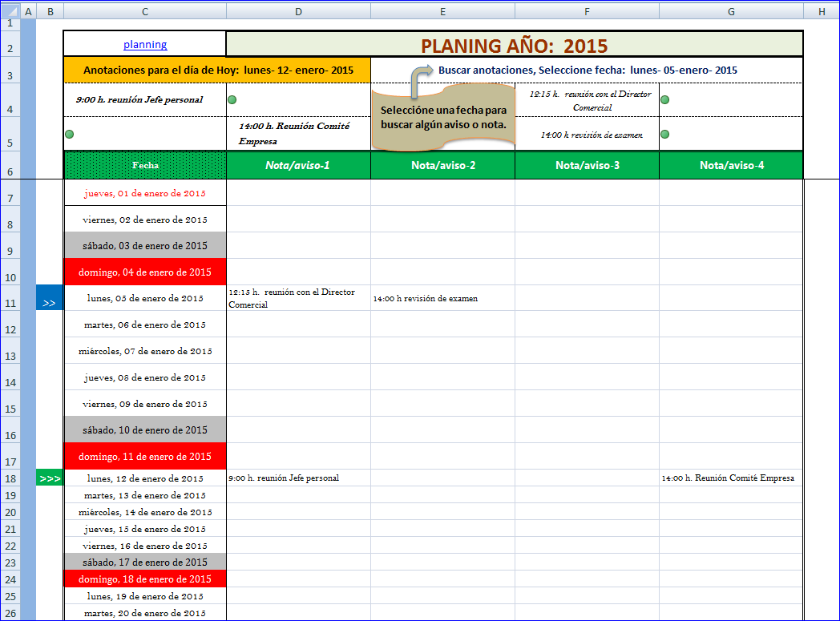Select the Anotaciones para el día de Hoy cell
840x621 pixels.
tap(217, 71)
